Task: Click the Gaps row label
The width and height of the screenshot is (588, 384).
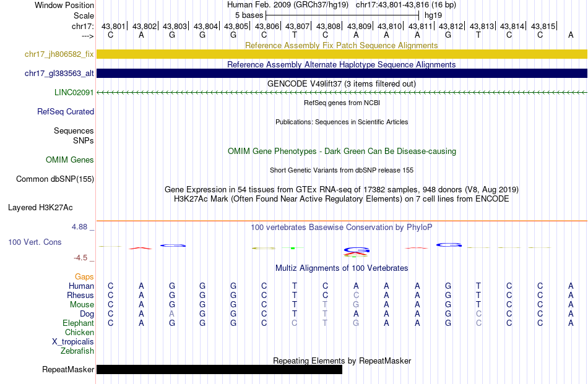Action: tap(84, 276)
